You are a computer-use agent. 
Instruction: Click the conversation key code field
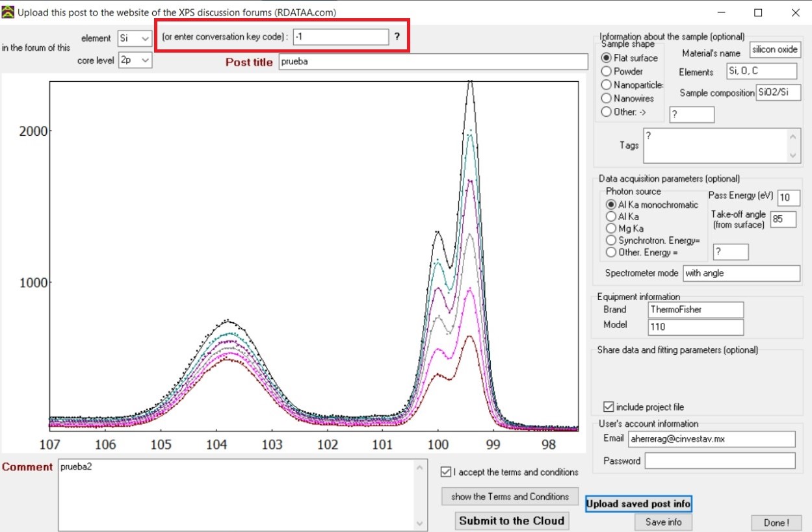pos(341,38)
